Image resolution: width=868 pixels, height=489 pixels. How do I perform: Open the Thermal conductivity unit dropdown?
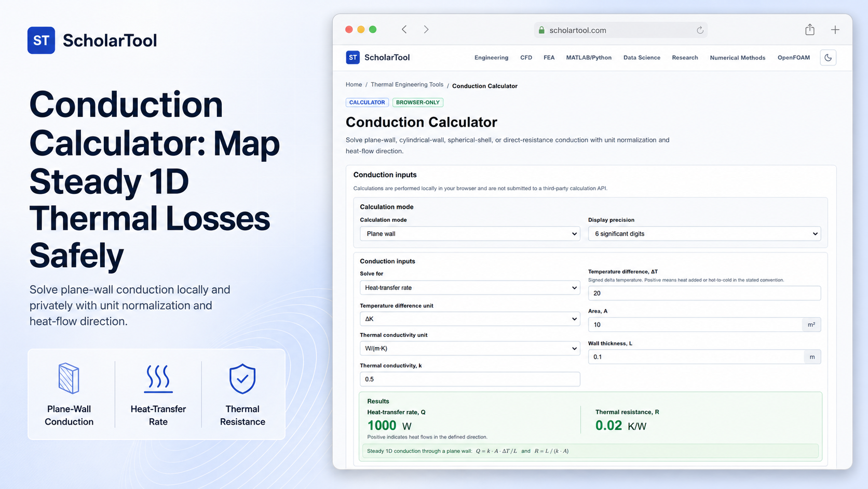[x=470, y=349]
